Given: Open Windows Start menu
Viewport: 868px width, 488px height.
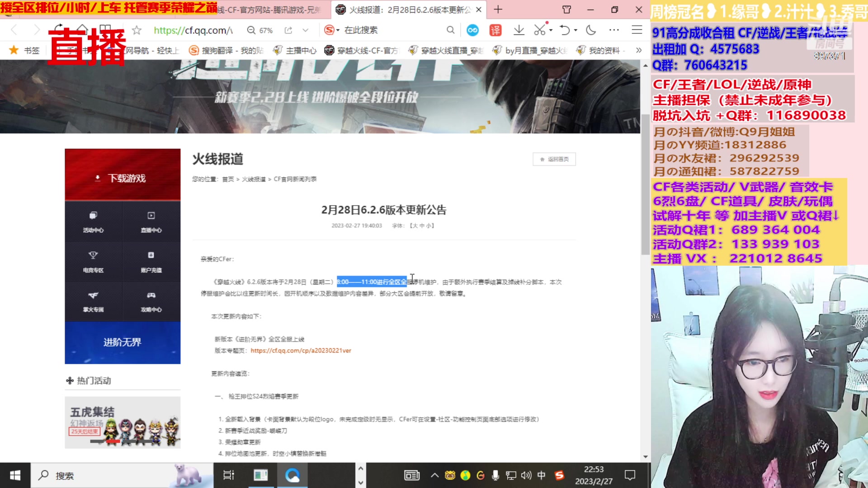Looking at the screenshot, I should pos(15,475).
